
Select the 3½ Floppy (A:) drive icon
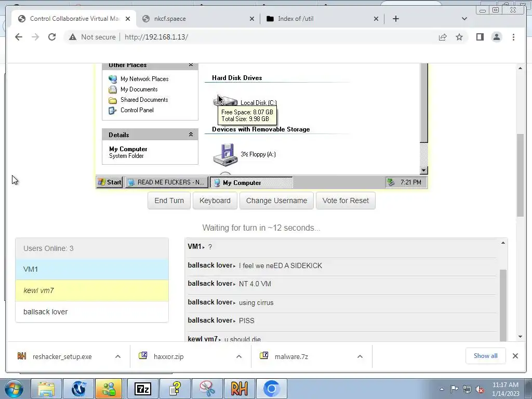[x=225, y=154]
